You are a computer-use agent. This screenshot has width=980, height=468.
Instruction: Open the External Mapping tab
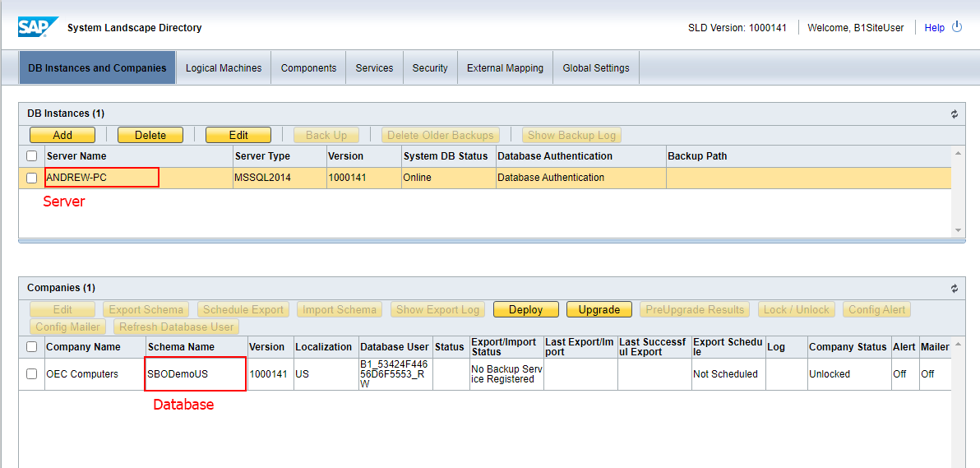(505, 68)
